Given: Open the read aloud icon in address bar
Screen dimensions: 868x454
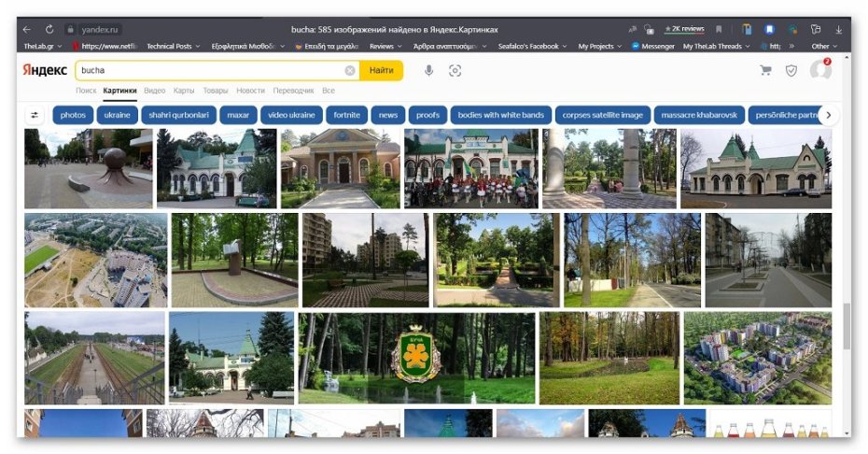Looking at the screenshot, I should tap(633, 29).
